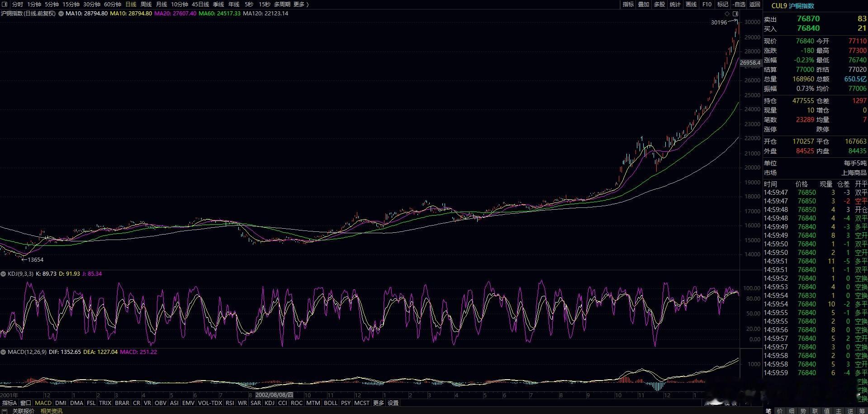Remove from watchlist via -自选

[x=739, y=4]
